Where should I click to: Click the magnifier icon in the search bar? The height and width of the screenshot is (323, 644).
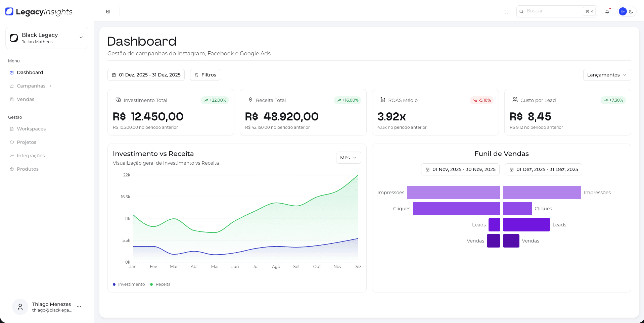521,11
